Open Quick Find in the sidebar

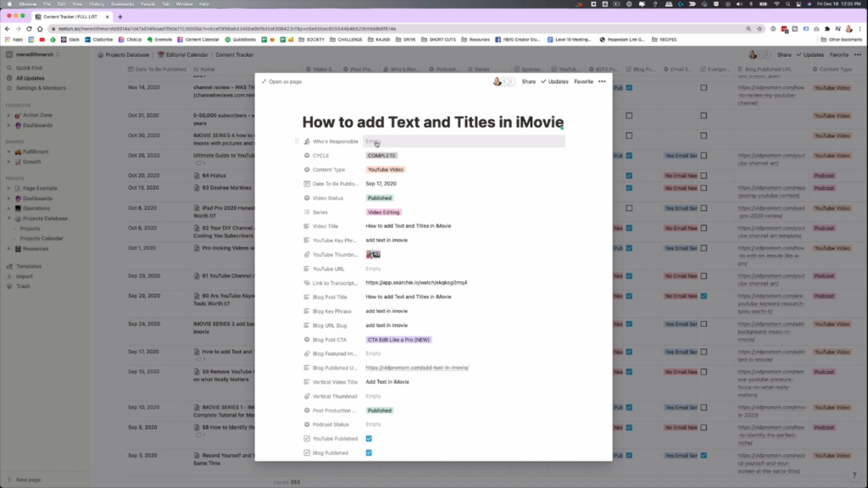click(29, 68)
